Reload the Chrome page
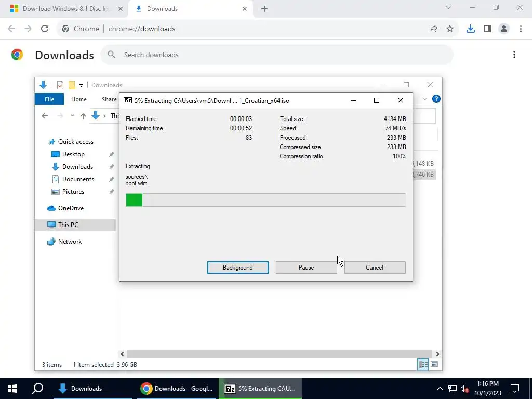Viewport: 532px width, 399px height. pos(45,29)
